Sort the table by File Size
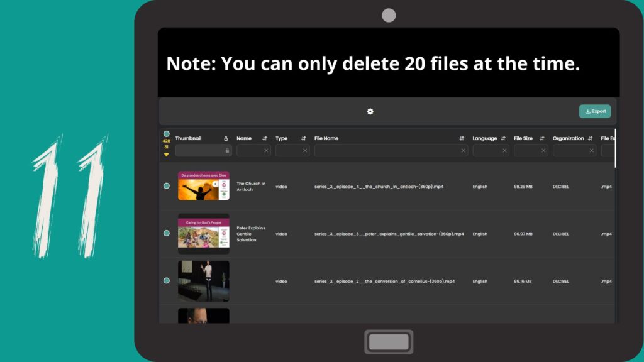Viewport: 644px width, 362px height. (542, 138)
